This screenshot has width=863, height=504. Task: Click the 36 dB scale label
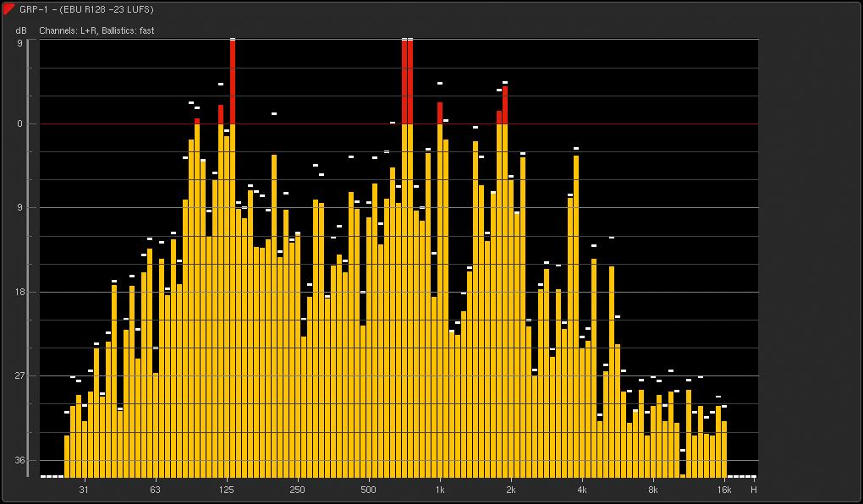(19, 460)
